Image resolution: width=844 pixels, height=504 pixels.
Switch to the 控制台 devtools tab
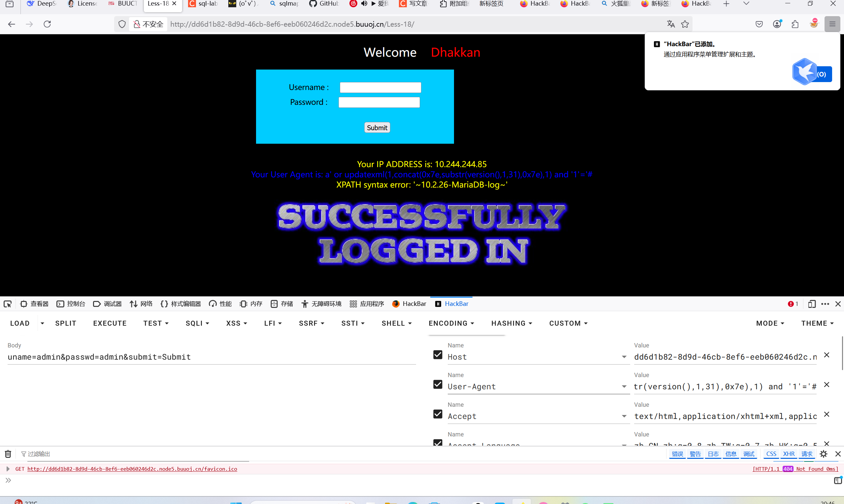point(71,304)
